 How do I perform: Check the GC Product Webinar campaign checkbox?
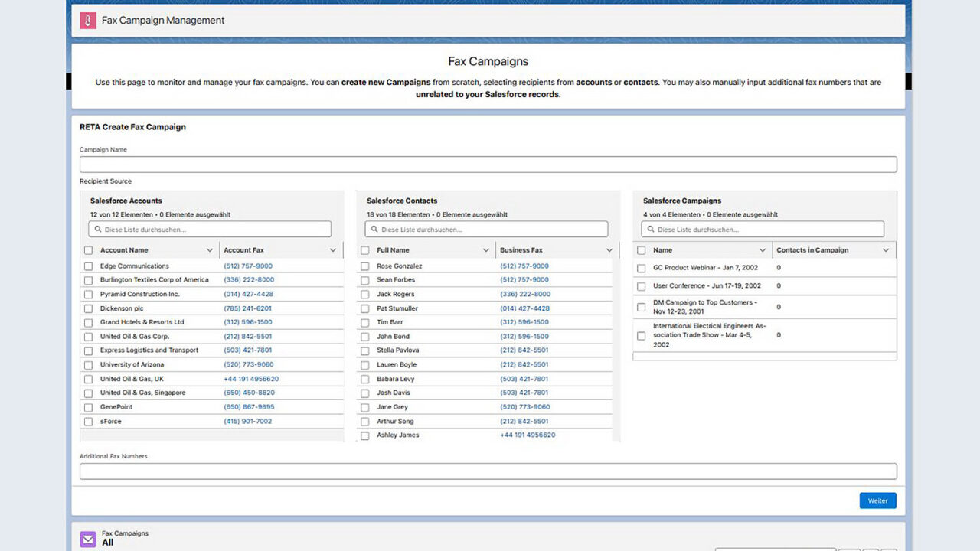pos(641,268)
